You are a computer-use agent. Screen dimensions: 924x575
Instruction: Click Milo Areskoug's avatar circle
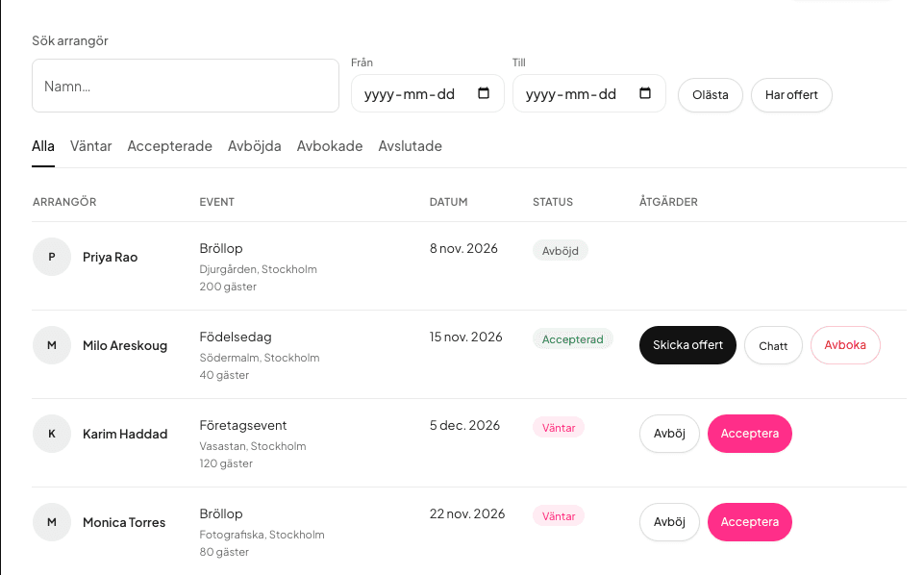coord(52,345)
